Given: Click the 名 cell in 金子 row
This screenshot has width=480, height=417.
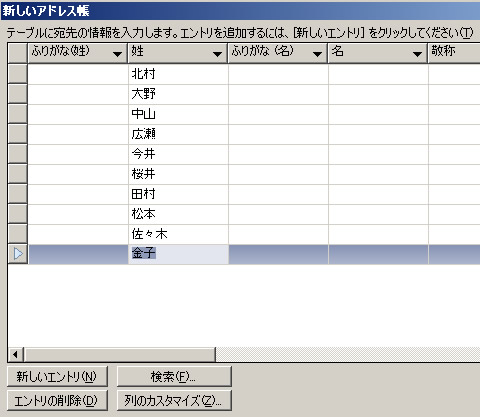Looking at the screenshot, I should pos(378,254).
